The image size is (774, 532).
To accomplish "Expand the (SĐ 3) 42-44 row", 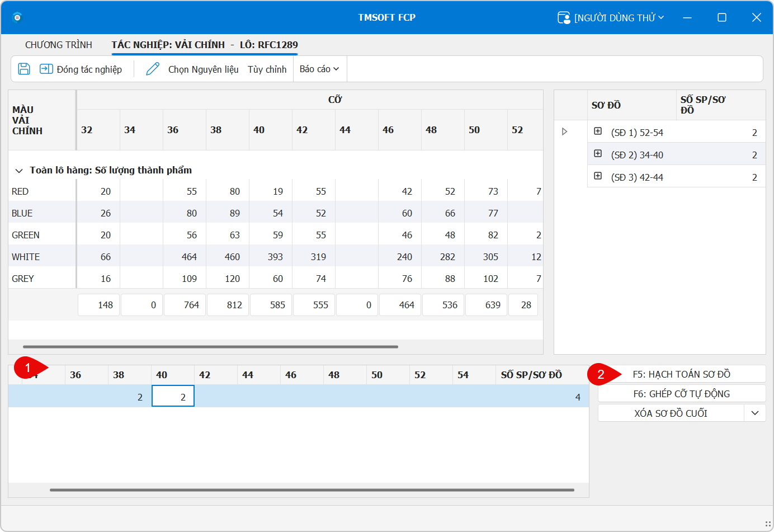I will click(x=598, y=176).
